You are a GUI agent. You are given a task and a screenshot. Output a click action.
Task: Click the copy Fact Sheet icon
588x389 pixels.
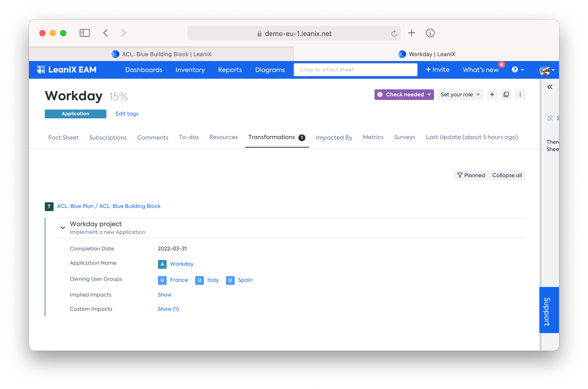point(506,95)
